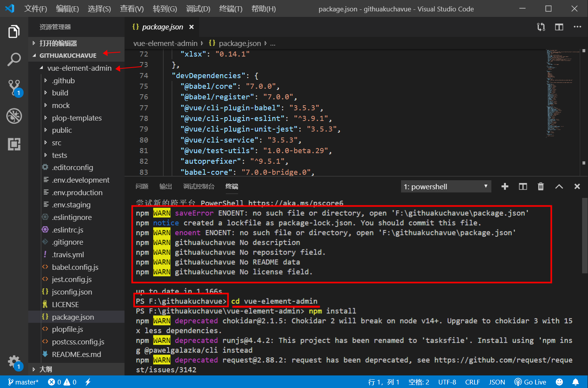Viewport: 588px width, 388px height.
Task: Change line ending via CRLF
Action: (473, 382)
